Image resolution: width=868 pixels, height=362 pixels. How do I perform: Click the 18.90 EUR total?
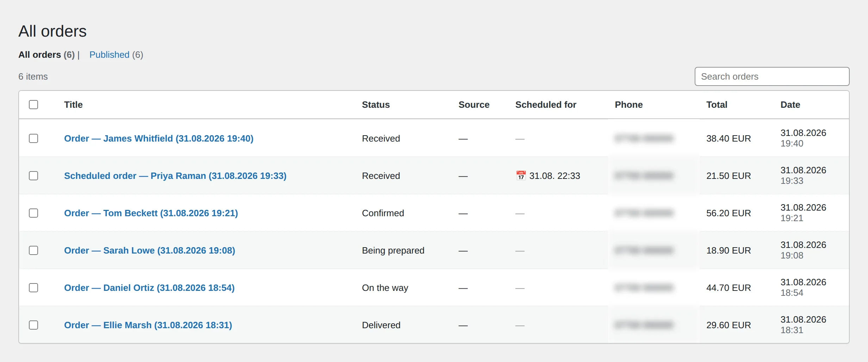728,250
